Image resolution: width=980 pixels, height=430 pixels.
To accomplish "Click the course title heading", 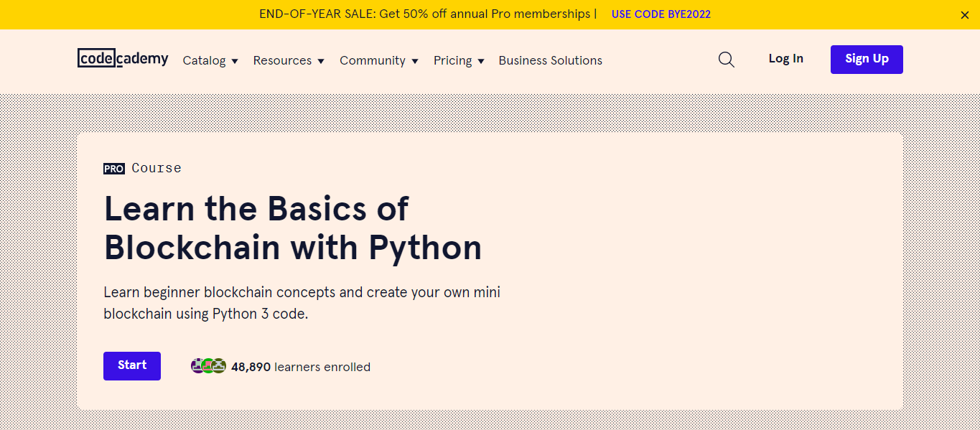I will (x=293, y=228).
